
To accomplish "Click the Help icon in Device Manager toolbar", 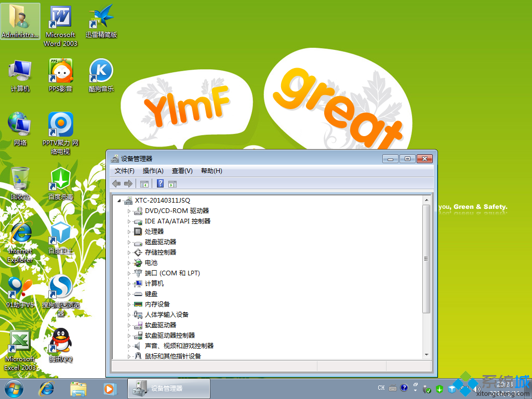I will 161,183.
